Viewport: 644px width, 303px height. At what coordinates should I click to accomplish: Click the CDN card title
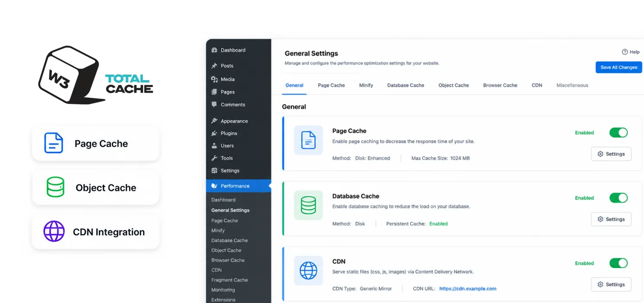[x=339, y=261]
